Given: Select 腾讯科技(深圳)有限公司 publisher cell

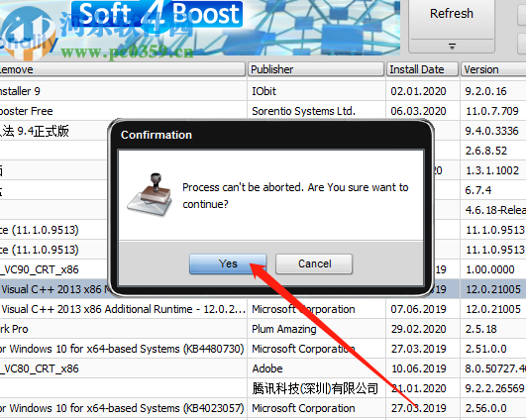Looking at the screenshot, I should 315,388.
